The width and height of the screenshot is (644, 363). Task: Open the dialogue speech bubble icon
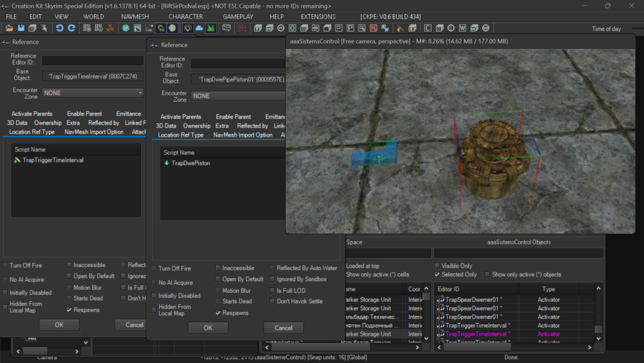(x=226, y=28)
